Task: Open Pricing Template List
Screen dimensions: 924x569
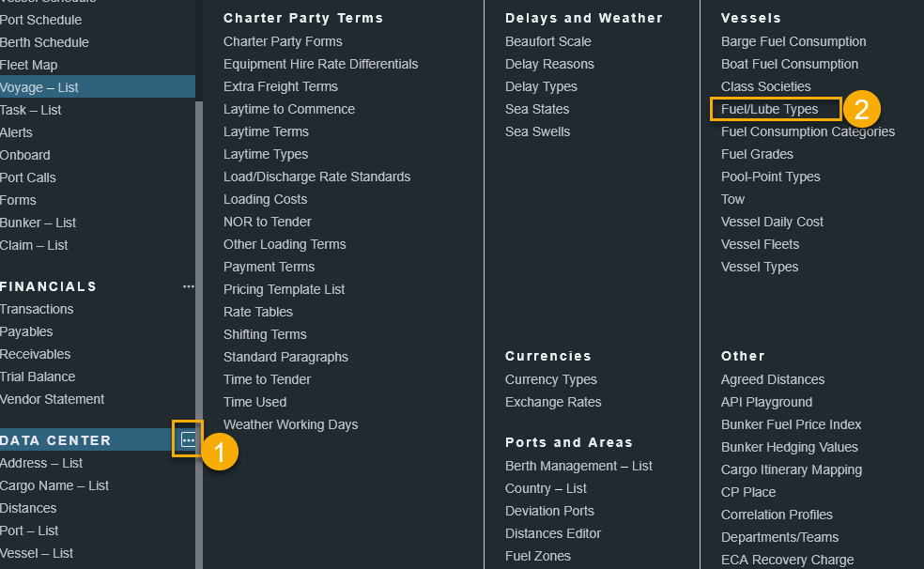Action: point(284,289)
